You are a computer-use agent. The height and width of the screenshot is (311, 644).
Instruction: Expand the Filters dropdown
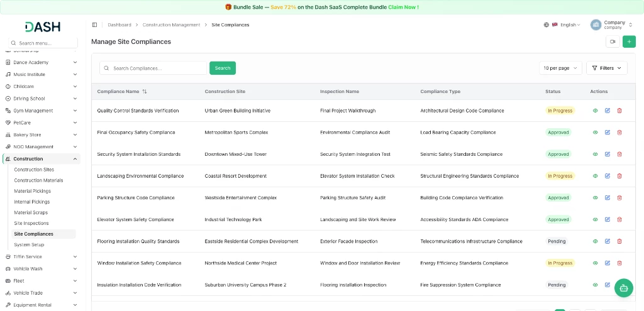(607, 68)
